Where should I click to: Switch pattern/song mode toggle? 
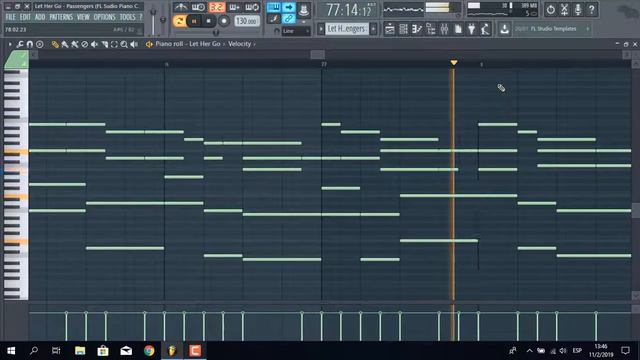[x=179, y=21]
